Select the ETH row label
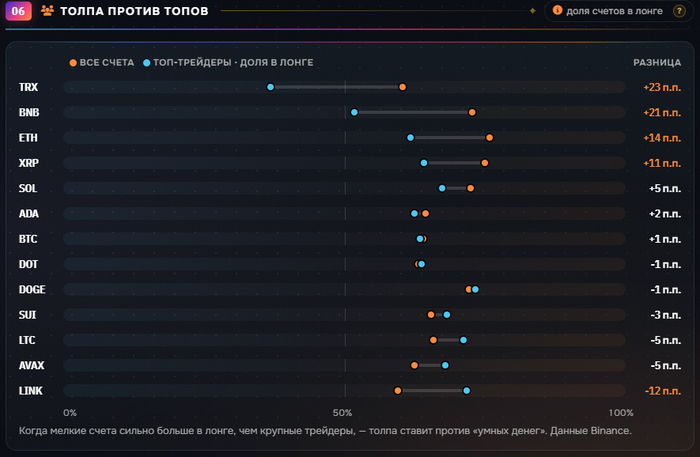 pyautogui.click(x=28, y=138)
